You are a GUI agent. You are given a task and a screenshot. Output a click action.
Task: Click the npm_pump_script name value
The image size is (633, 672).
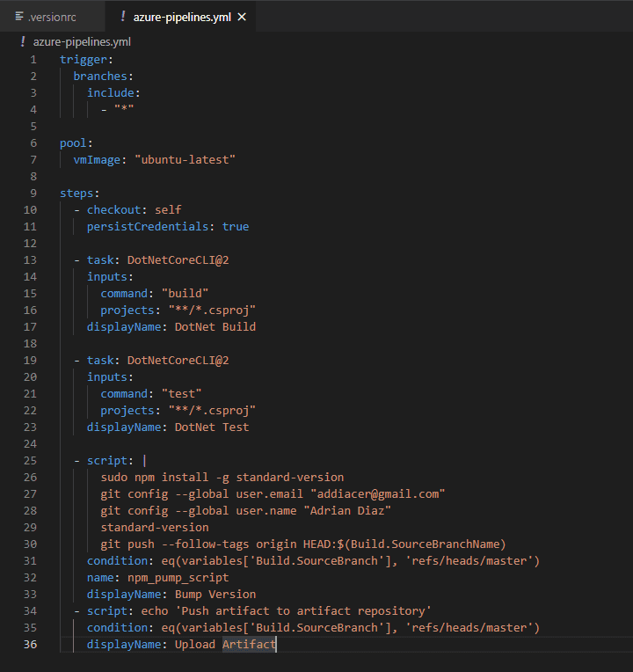click(x=178, y=578)
